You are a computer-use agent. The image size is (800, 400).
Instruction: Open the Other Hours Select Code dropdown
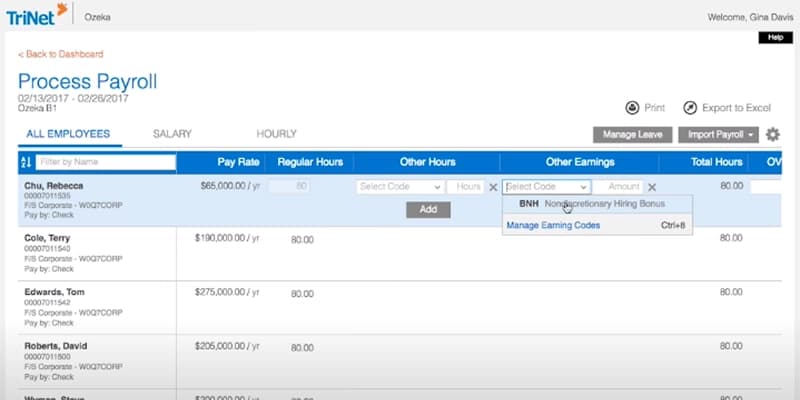coord(400,187)
